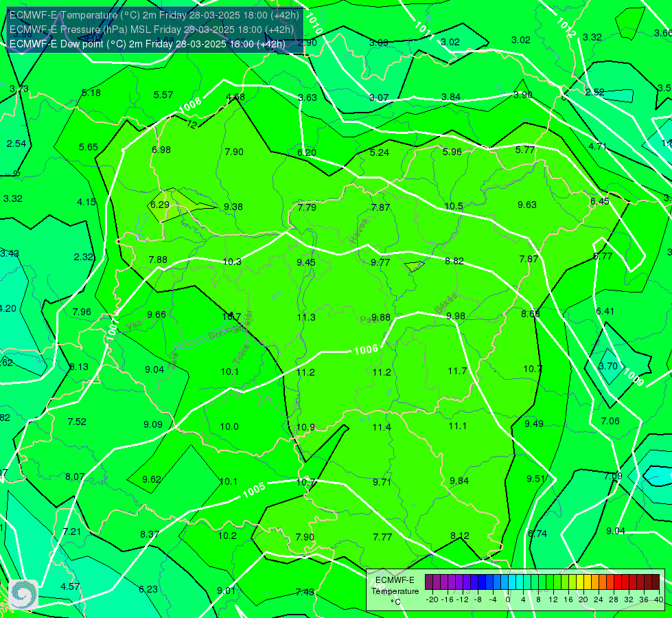This screenshot has width=672, height=618.
Task: Click the 9.63 temperature value
Action: (x=526, y=205)
